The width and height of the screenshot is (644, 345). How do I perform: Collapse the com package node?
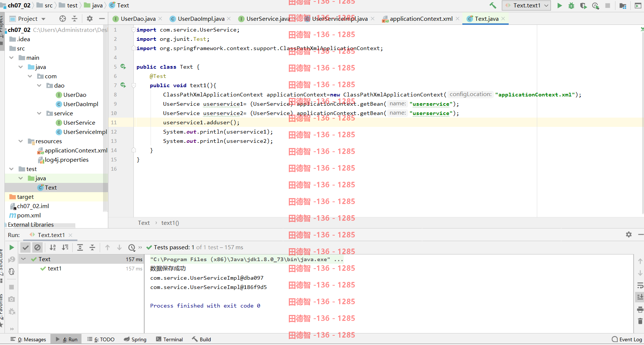(30, 76)
